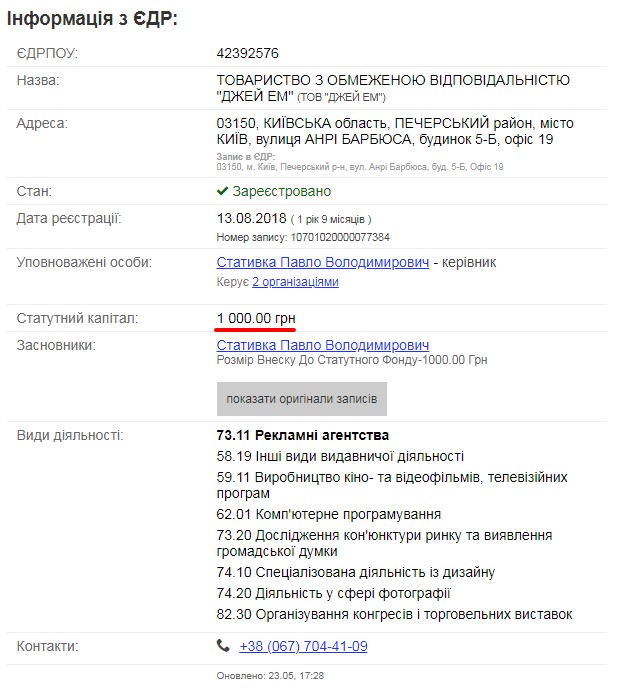Click the green checkmark beside Зареєстровано
This screenshot has height=695, width=618.
click(223, 191)
